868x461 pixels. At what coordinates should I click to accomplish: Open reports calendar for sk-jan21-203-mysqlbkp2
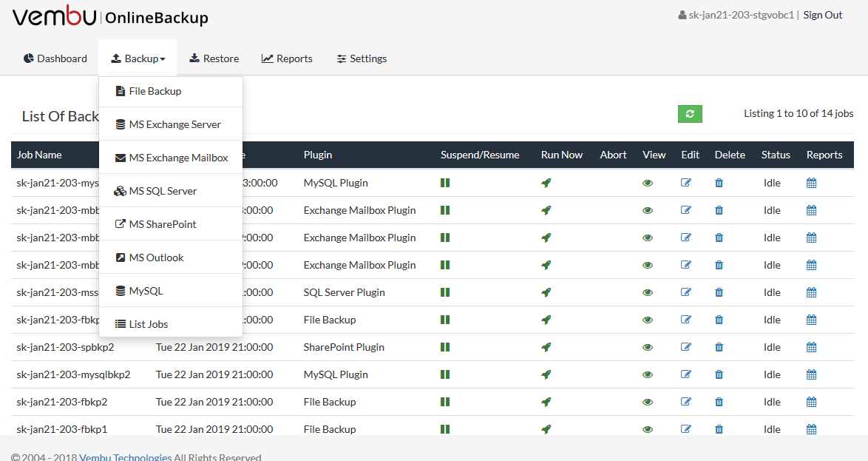812,374
